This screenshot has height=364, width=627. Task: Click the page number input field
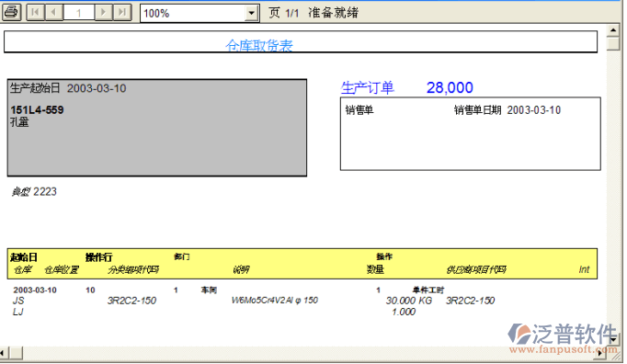coord(79,12)
